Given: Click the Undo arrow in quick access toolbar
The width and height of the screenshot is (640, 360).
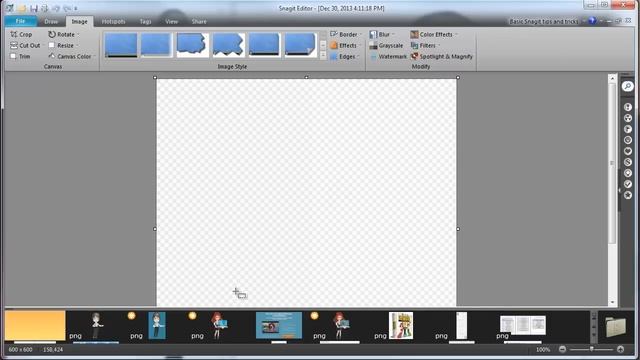Looking at the screenshot, I should tap(56, 8).
